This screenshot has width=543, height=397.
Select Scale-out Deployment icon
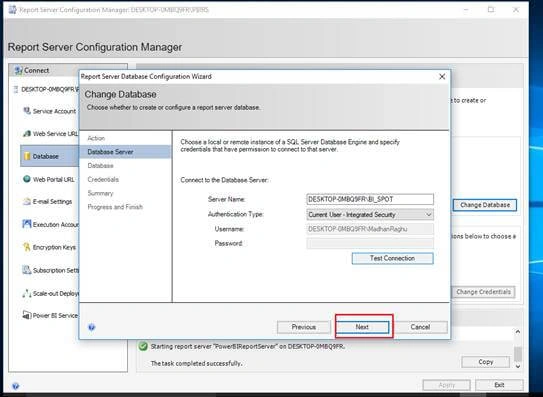pyautogui.click(x=27, y=293)
